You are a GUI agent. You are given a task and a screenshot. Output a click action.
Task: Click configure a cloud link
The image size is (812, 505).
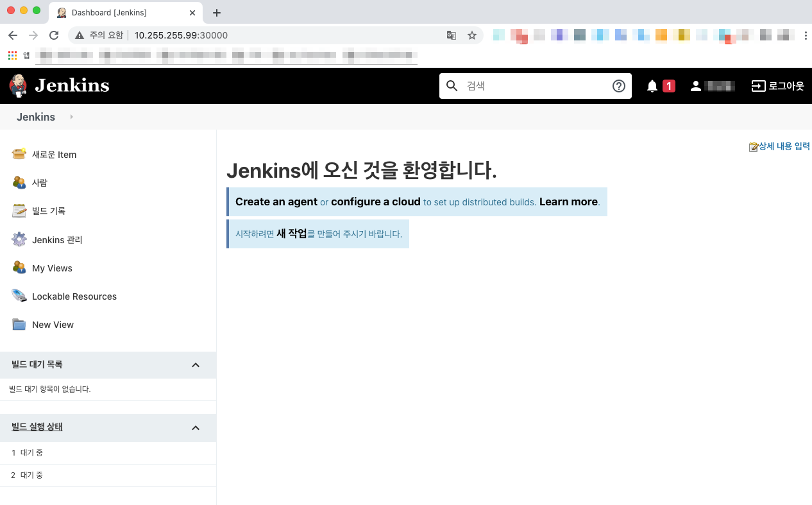[376, 201]
